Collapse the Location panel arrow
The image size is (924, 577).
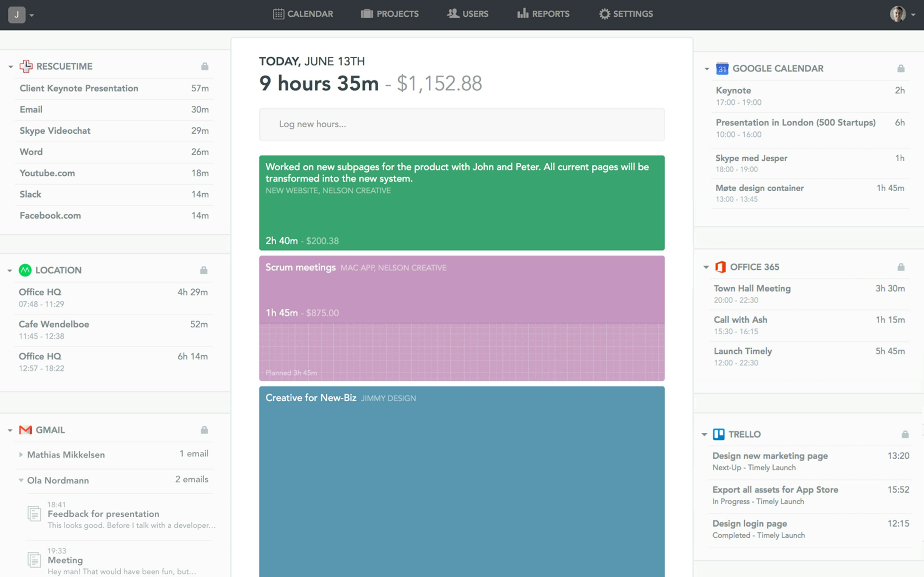click(10, 271)
